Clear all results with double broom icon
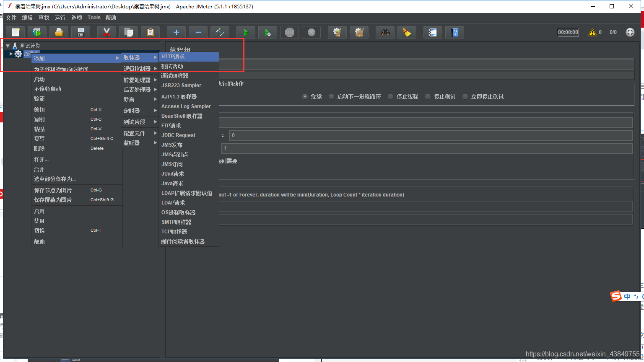This screenshot has width=644, height=362. (359, 32)
